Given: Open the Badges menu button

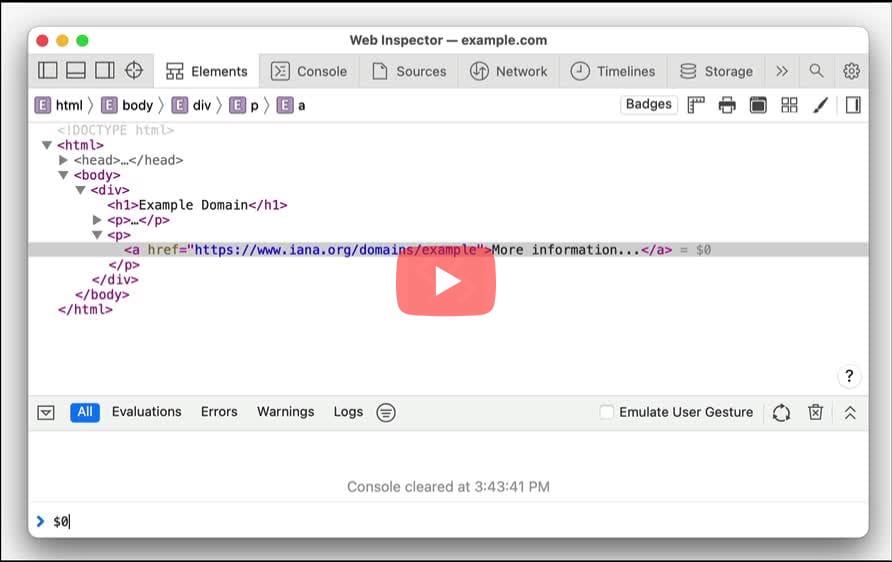Looking at the screenshot, I should coord(649,105).
